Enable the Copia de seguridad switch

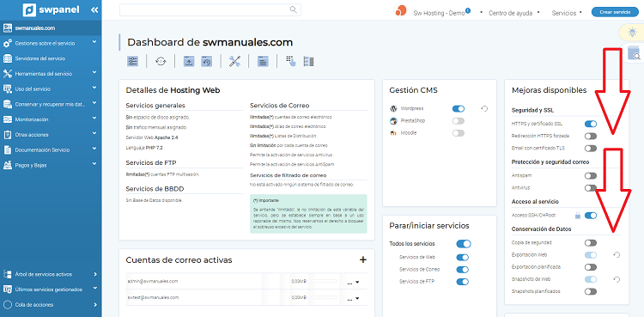coord(591,243)
